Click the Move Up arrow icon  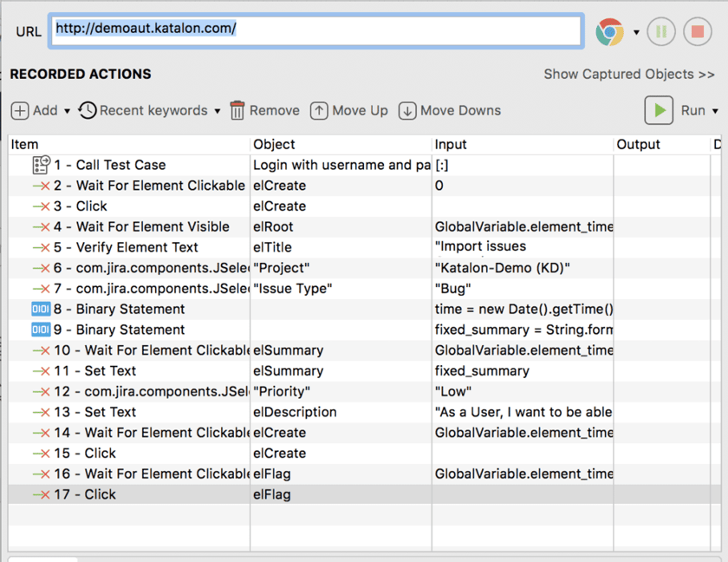319,110
